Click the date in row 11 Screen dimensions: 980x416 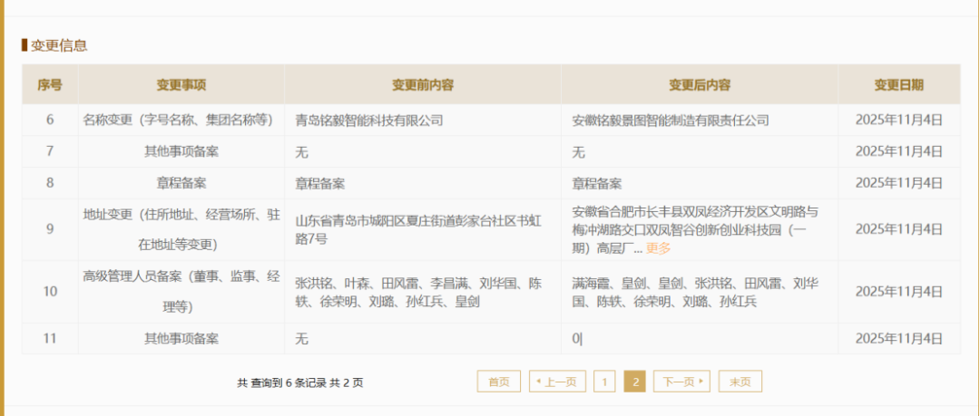tap(898, 339)
